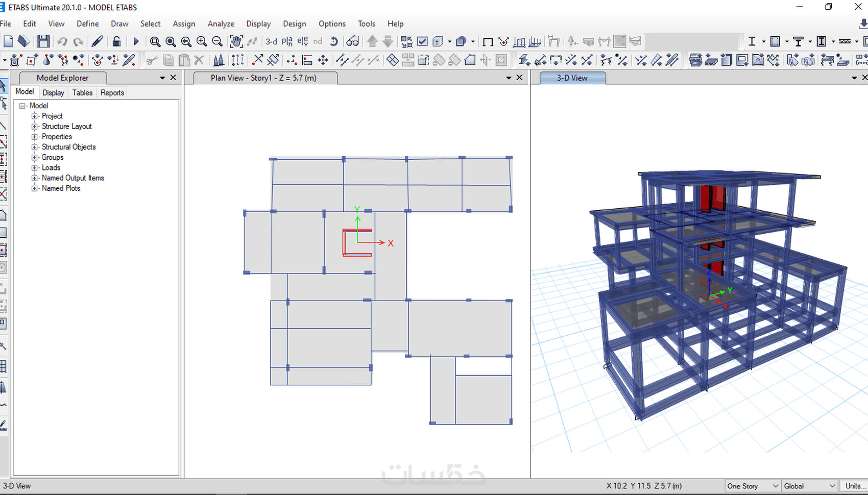Expand the Groups tree node

tap(35, 157)
